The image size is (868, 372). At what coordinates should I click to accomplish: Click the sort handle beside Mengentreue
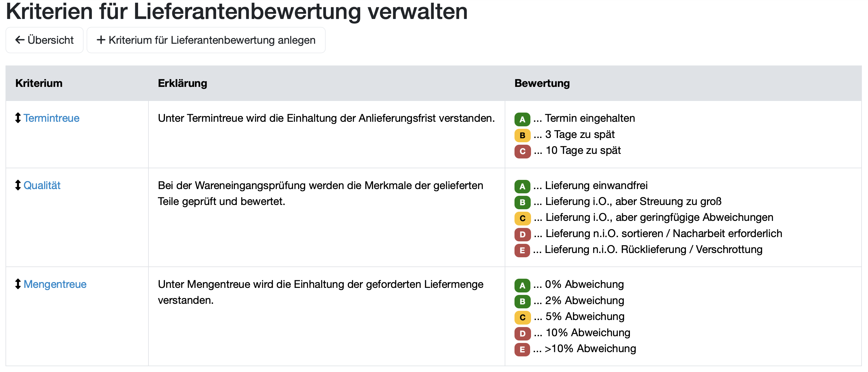point(18,284)
